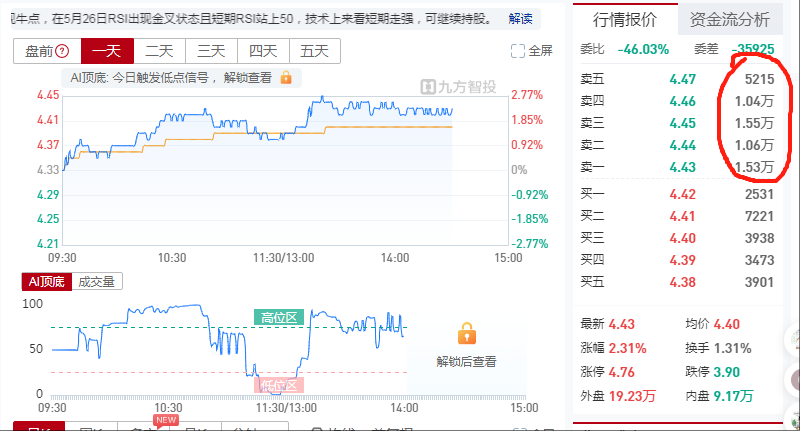Select the 一天 time range tab
Viewport: 800px width, 431px height.
[x=107, y=51]
